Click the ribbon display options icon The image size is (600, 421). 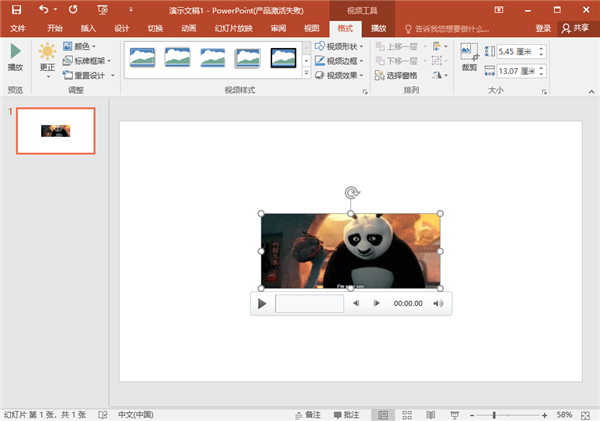(x=499, y=10)
